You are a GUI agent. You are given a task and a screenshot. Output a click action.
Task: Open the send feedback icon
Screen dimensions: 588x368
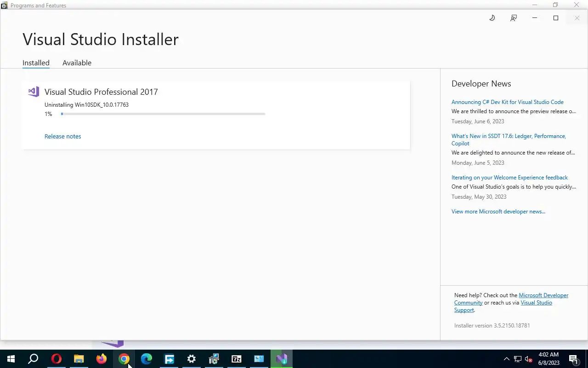[x=514, y=18]
